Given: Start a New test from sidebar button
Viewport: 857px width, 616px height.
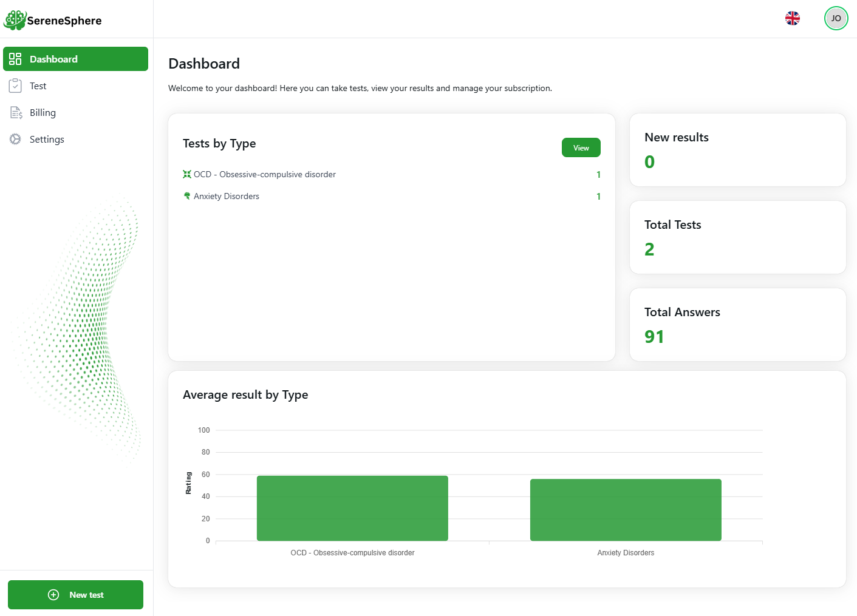Looking at the screenshot, I should pos(75,595).
